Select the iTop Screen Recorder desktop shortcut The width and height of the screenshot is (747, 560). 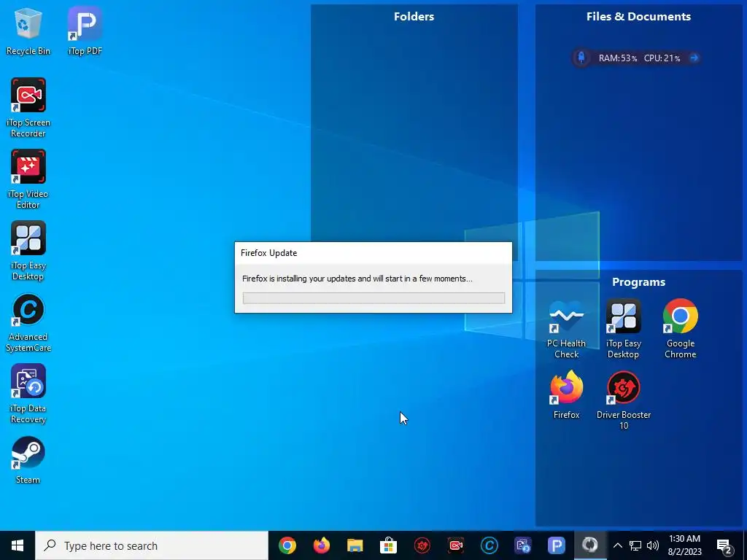(x=28, y=108)
